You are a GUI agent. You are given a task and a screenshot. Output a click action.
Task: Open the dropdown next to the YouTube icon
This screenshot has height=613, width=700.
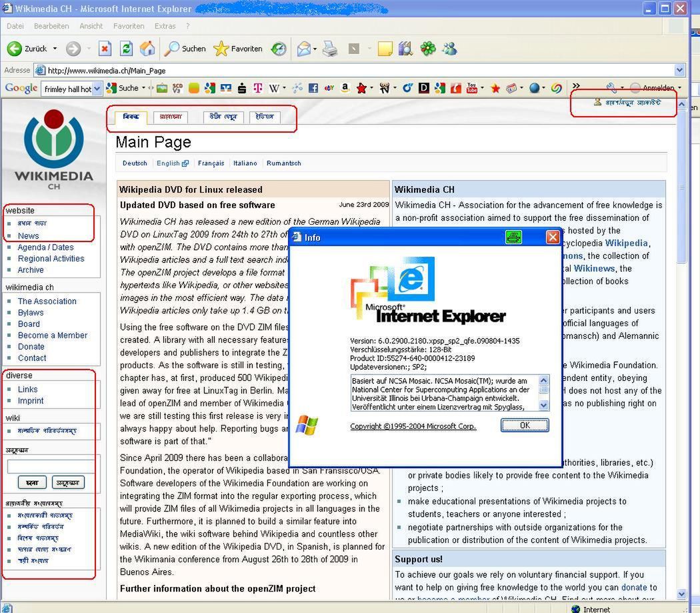(x=482, y=88)
